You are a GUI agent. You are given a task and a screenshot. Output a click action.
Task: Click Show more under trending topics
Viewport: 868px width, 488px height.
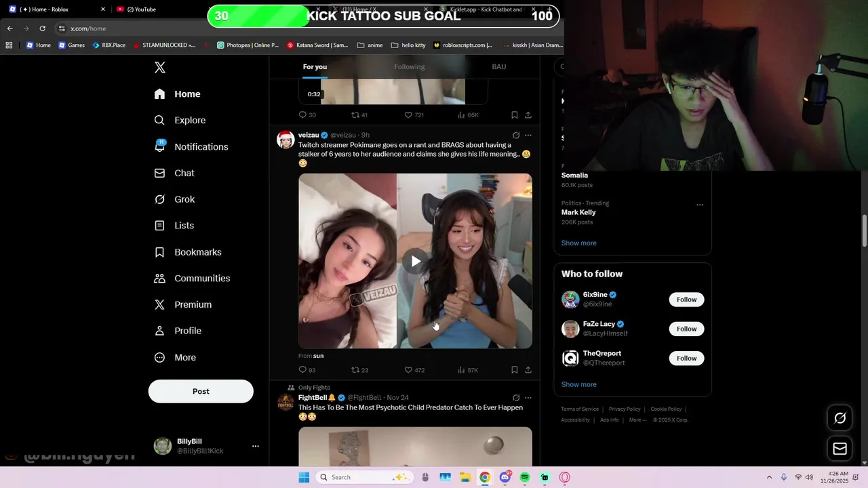579,243
